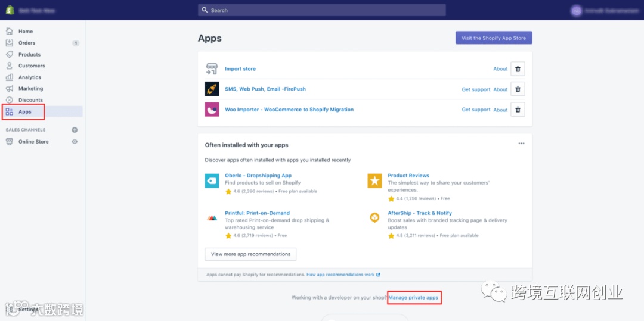
Task: Open How app recommendations work link
Action: click(343, 275)
